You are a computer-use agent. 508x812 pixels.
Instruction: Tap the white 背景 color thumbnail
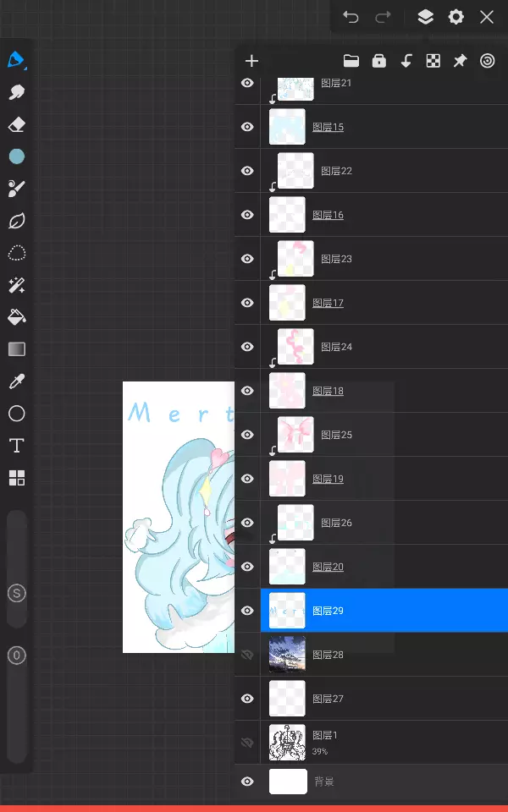pos(288,782)
